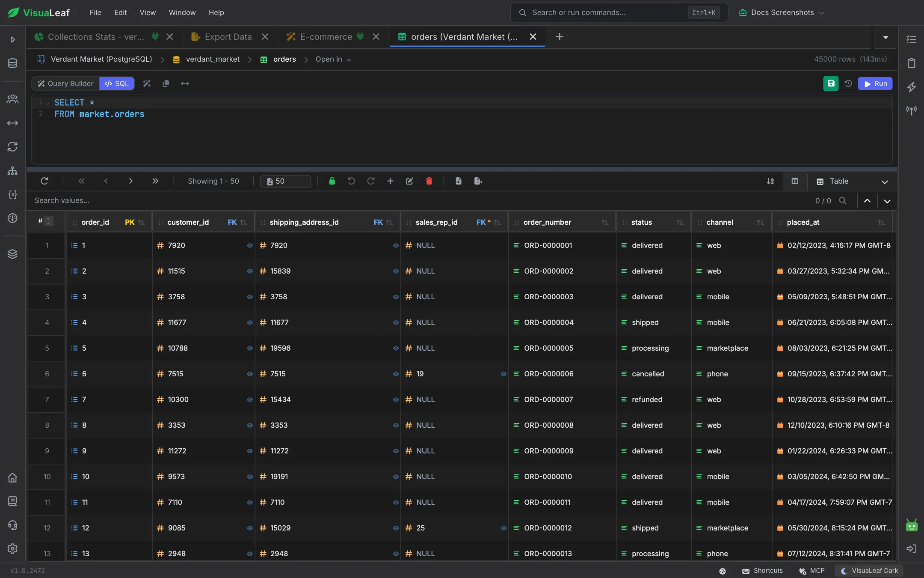Preview customer_id 7920 foreign key eye icon
This screenshot has width=924, height=578.
(250, 246)
